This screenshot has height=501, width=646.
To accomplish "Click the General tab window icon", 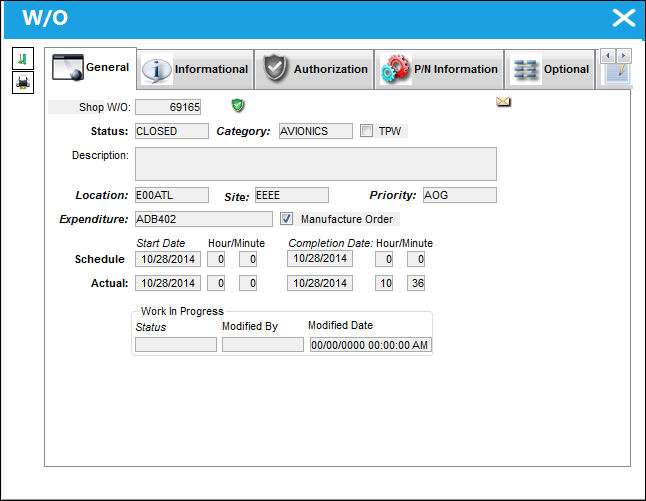I will point(68,67).
